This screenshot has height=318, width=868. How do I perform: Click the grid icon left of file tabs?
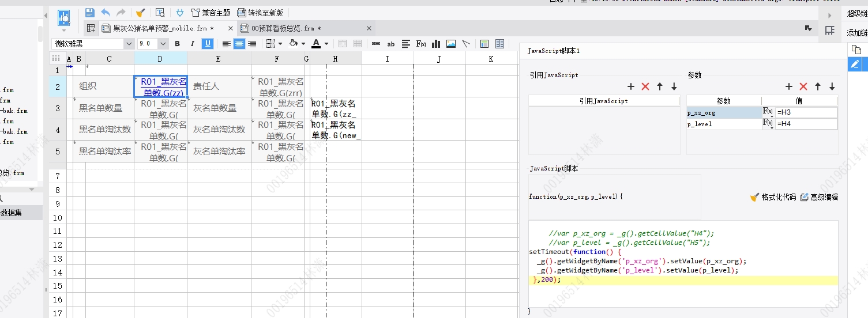91,28
